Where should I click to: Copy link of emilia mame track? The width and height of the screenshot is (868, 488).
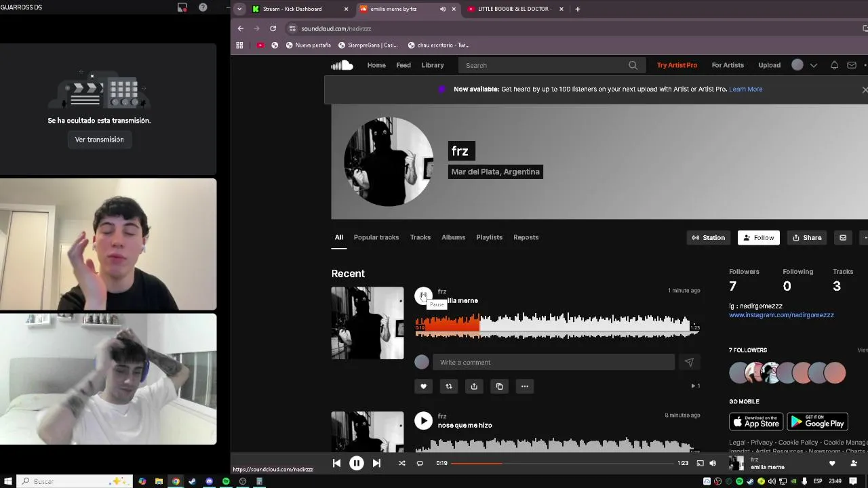tap(499, 386)
